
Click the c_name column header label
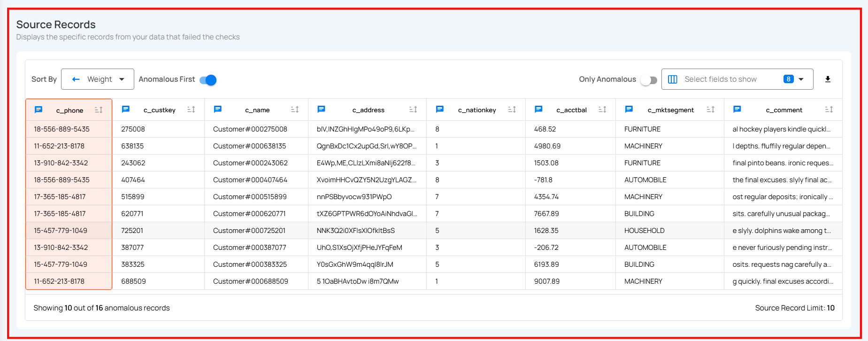coord(257,110)
